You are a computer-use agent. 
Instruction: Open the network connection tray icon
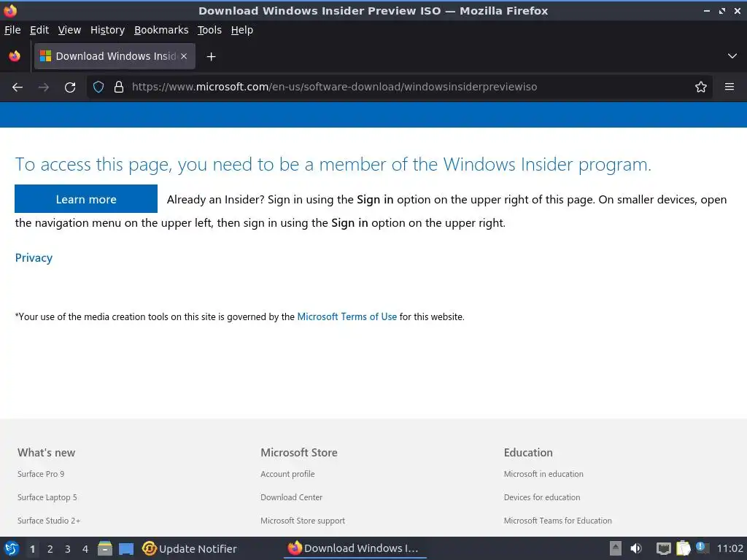[x=663, y=548]
